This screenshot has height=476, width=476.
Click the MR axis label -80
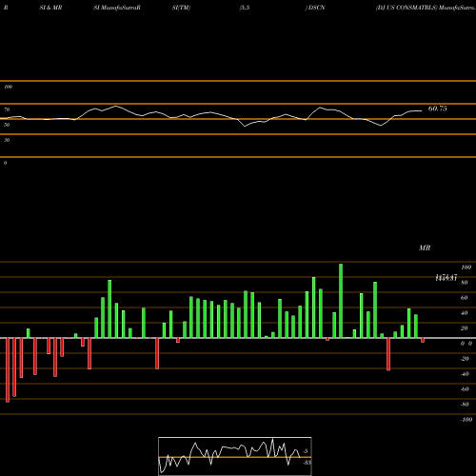[465, 405]
